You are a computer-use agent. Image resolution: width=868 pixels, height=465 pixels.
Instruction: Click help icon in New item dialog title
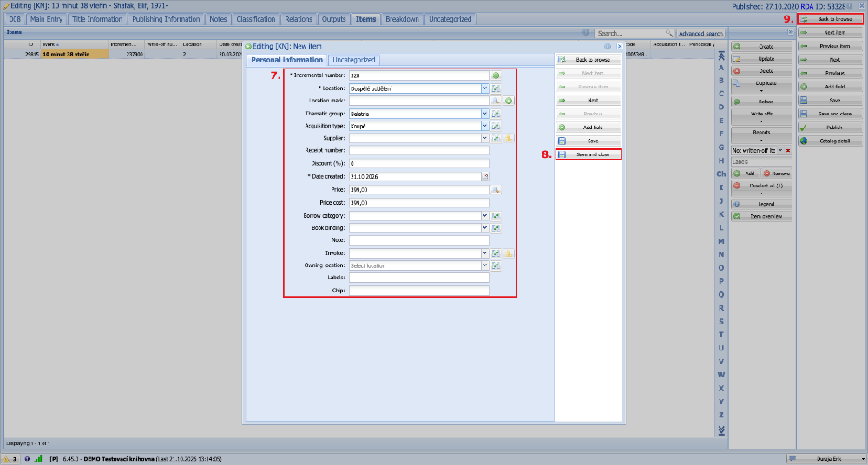[608, 47]
